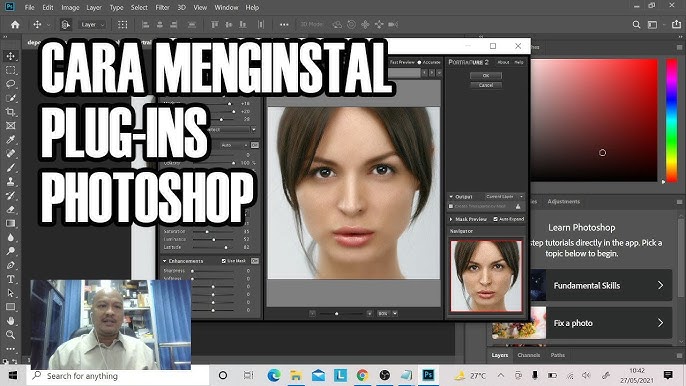Toggle the Auto-Select checkbox in options bar

[66, 25]
